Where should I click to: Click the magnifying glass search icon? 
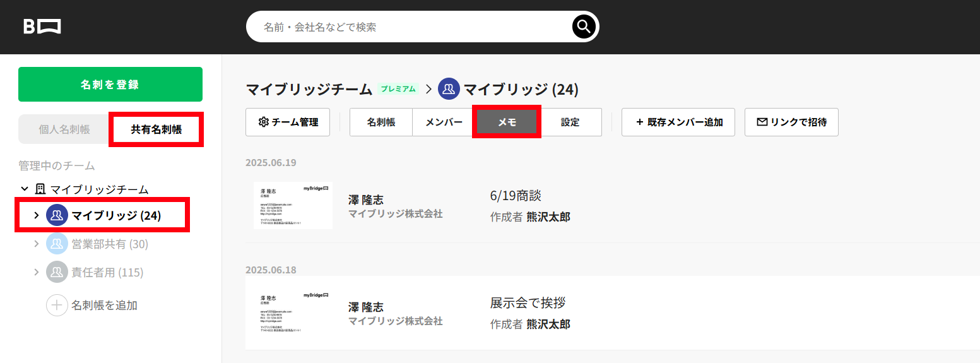click(584, 27)
